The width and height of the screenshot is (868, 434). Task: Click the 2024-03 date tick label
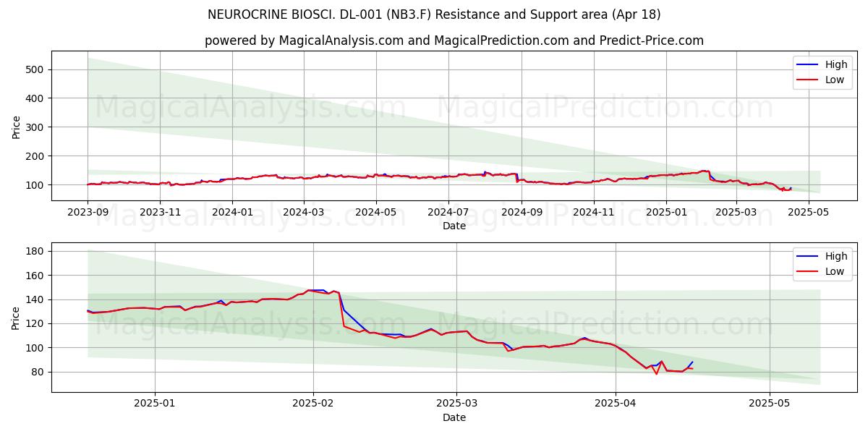(x=303, y=212)
